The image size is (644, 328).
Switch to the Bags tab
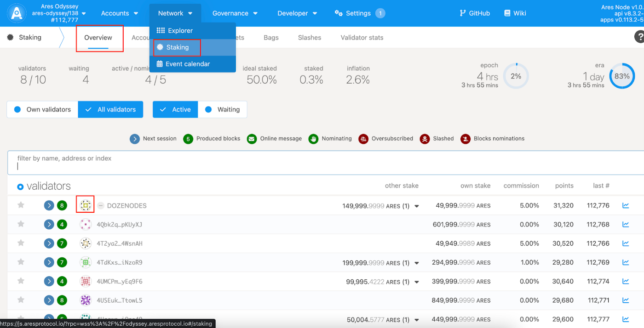point(271,38)
